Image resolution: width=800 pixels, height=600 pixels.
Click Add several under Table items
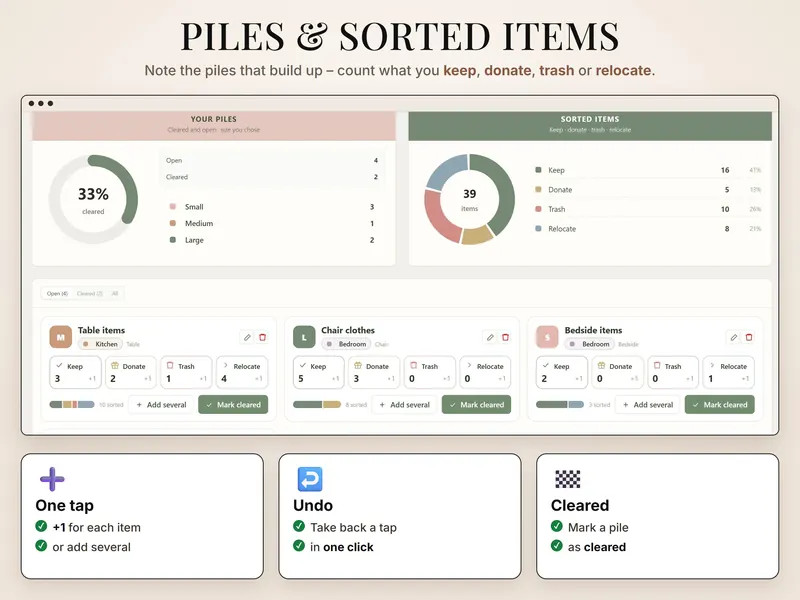pos(161,405)
